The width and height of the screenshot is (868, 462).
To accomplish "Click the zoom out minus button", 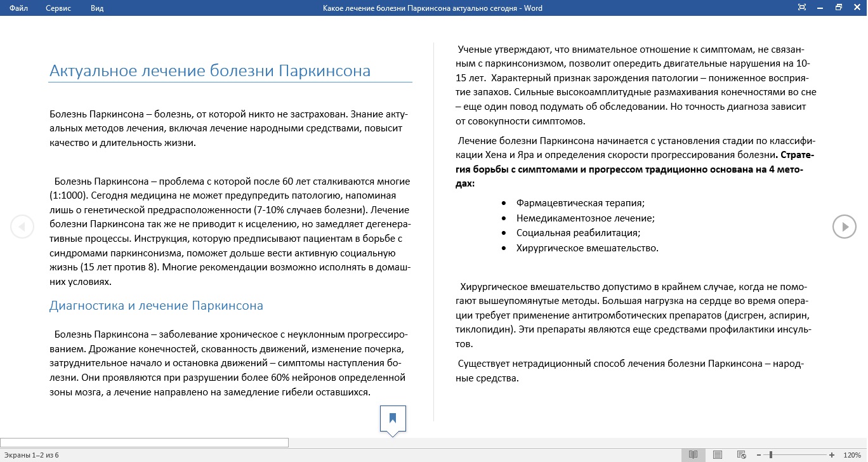I will pos(758,455).
